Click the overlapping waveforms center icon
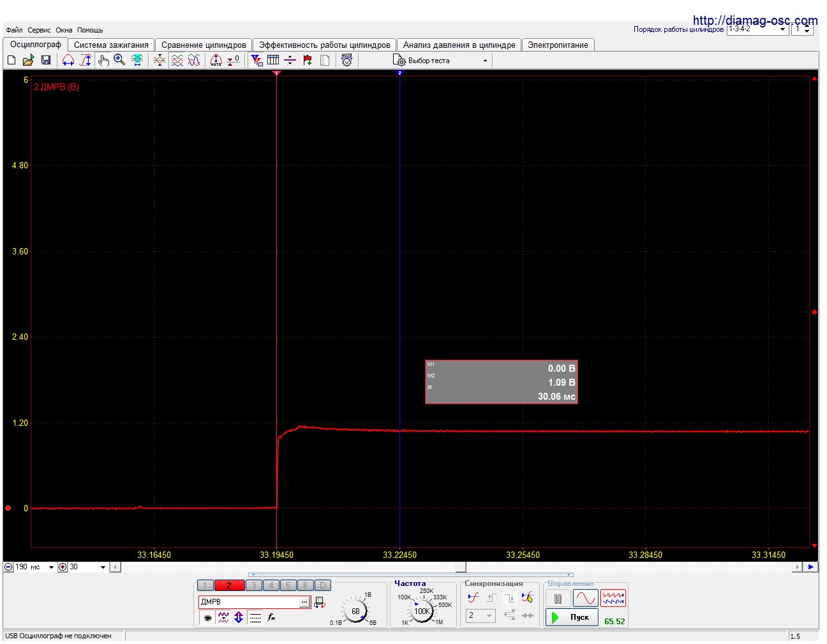This screenshot has height=644, width=827. click(160, 60)
